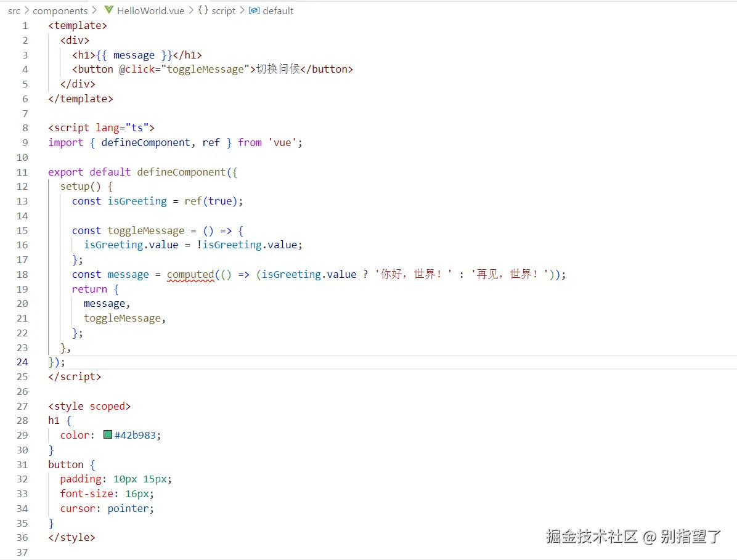
Task: Click 'message,' on line 20
Action: (107, 304)
